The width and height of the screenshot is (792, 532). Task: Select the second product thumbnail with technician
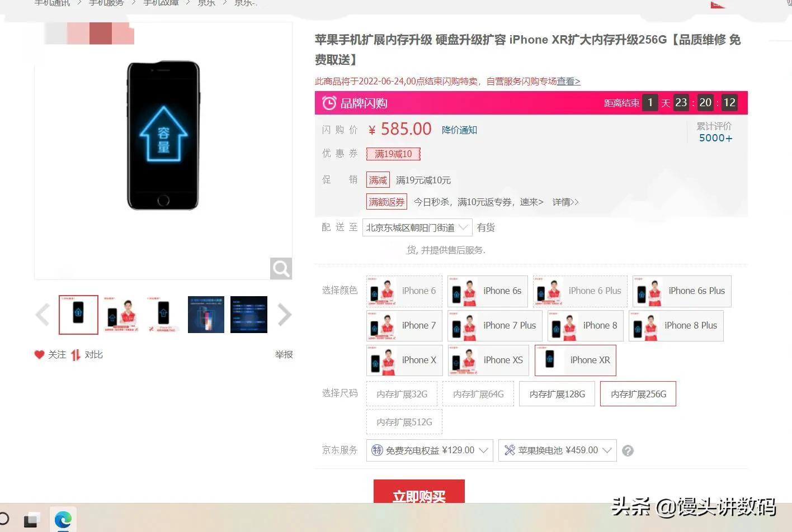120,315
